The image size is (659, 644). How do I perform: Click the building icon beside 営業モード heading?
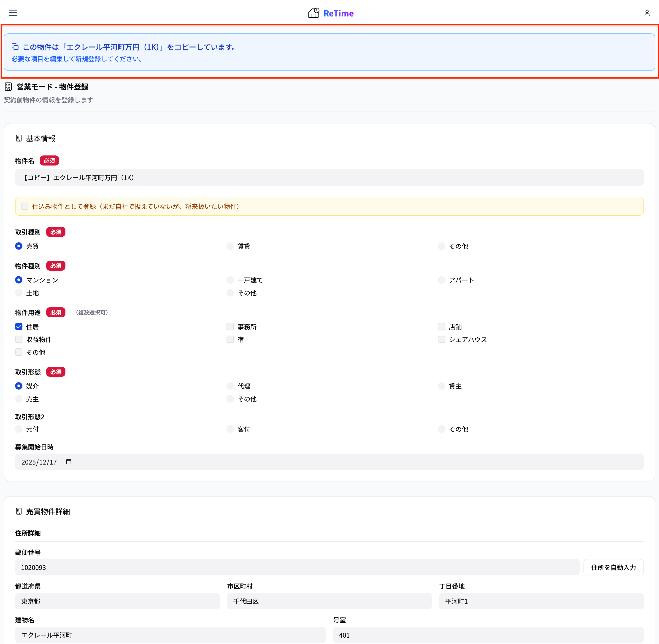tap(8, 87)
